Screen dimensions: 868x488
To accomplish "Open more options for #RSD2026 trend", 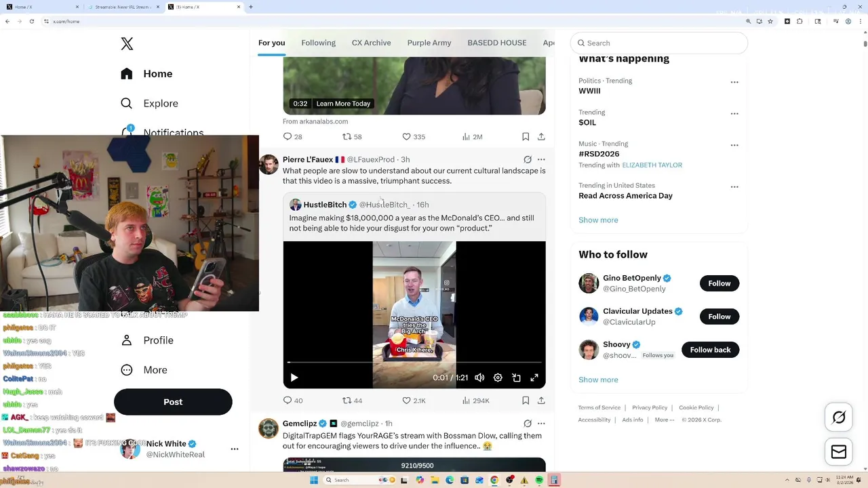I will coord(734,145).
